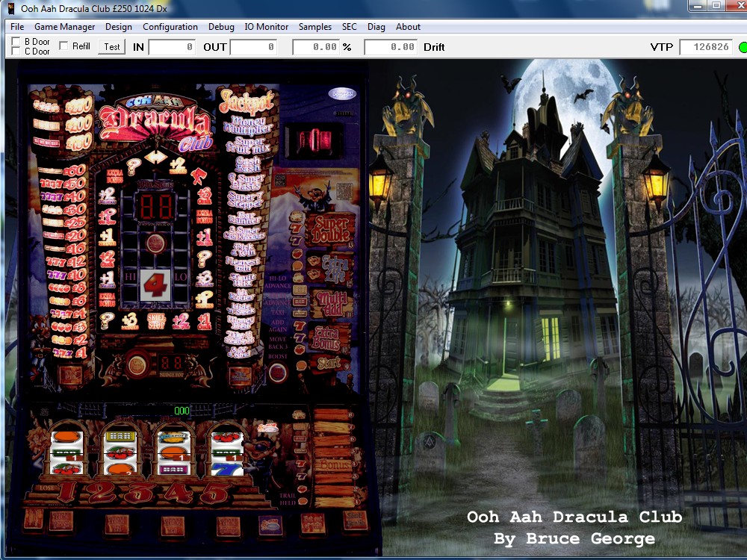Click the Test button
The height and width of the screenshot is (560, 747).
[112, 46]
